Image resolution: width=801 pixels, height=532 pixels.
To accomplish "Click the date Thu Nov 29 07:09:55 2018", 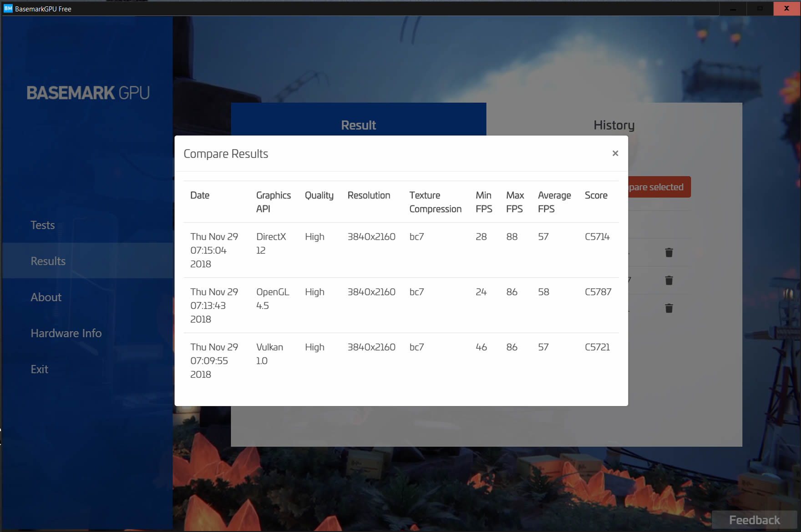I will pyautogui.click(x=214, y=361).
